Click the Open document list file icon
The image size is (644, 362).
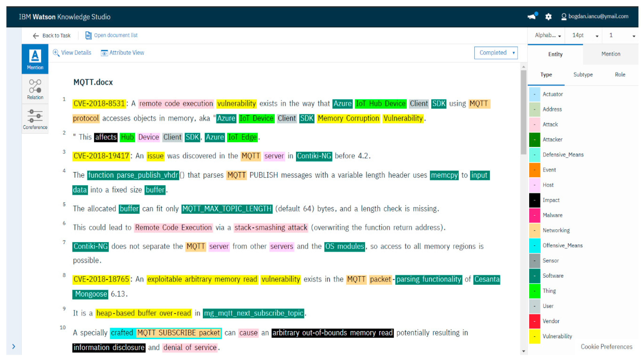click(88, 35)
